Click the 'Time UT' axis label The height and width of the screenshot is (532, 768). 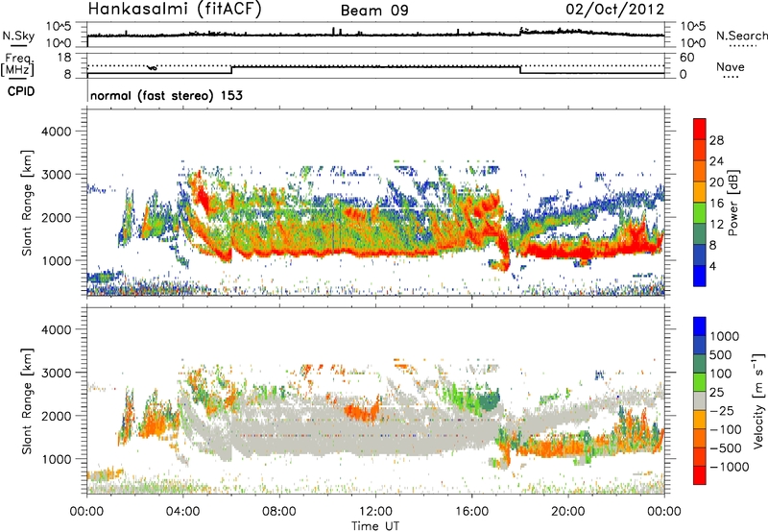coord(375,526)
